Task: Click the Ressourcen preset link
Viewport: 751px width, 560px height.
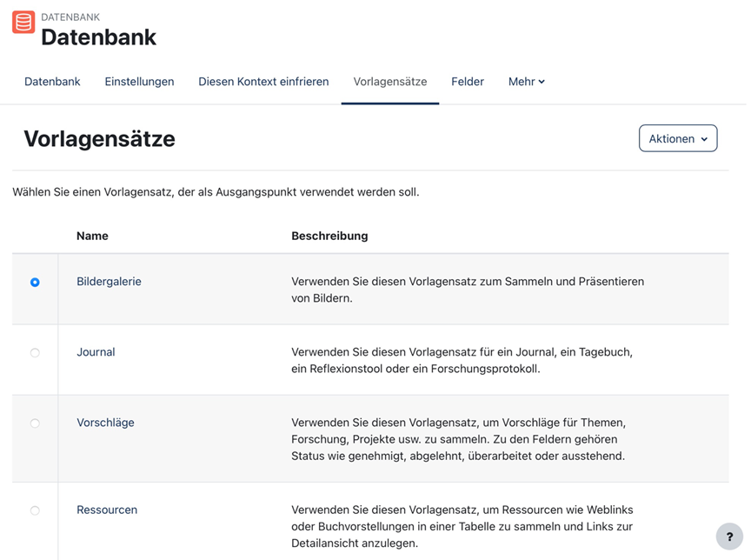Action: click(107, 510)
